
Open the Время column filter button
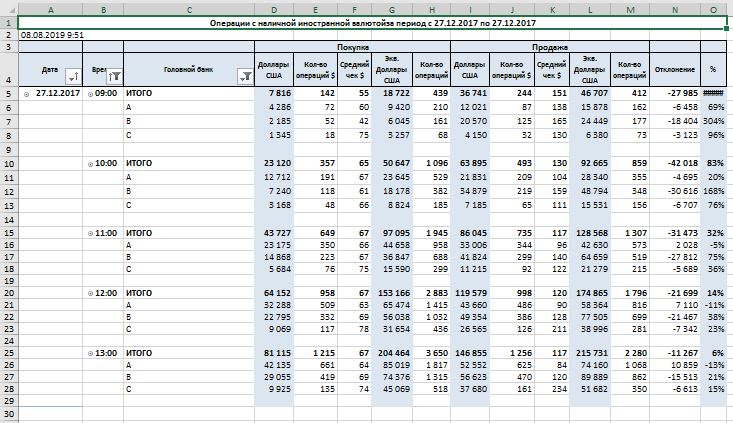coord(115,76)
